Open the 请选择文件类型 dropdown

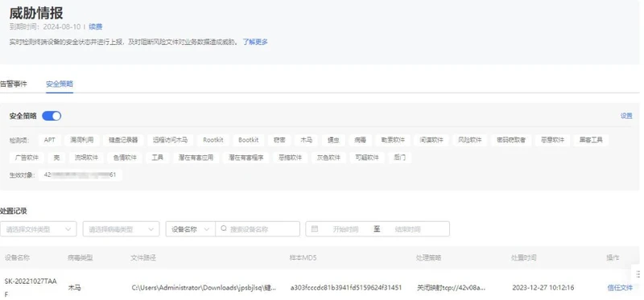38,229
